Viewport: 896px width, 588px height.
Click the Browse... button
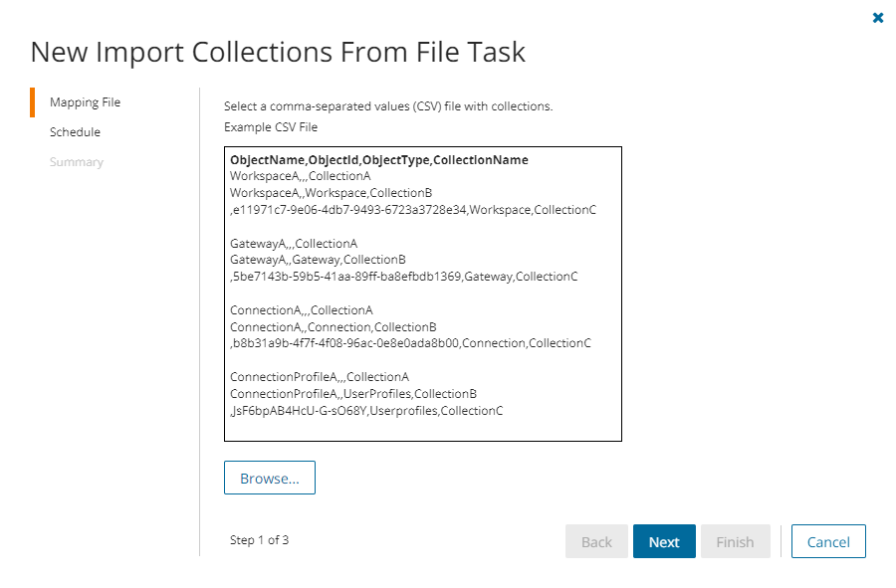(x=270, y=479)
